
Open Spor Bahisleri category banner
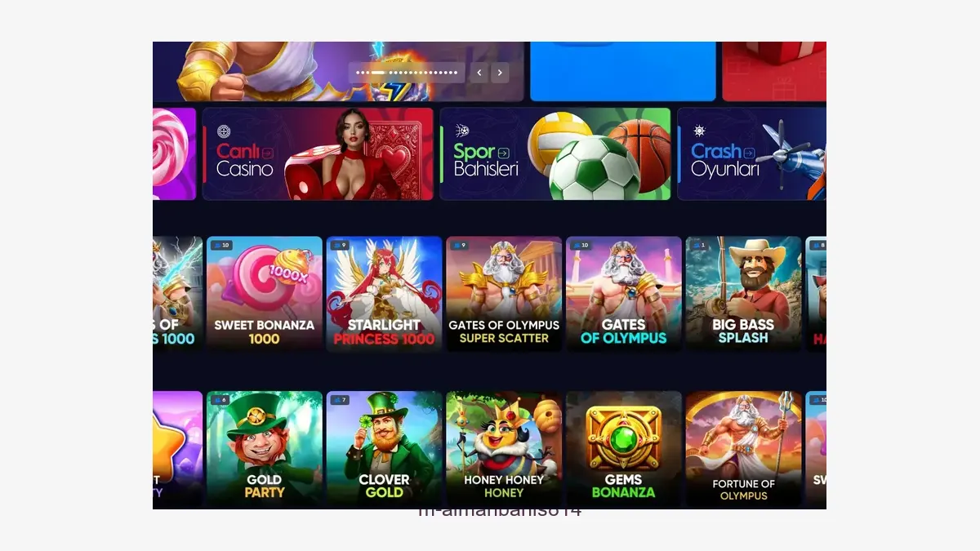click(x=555, y=154)
